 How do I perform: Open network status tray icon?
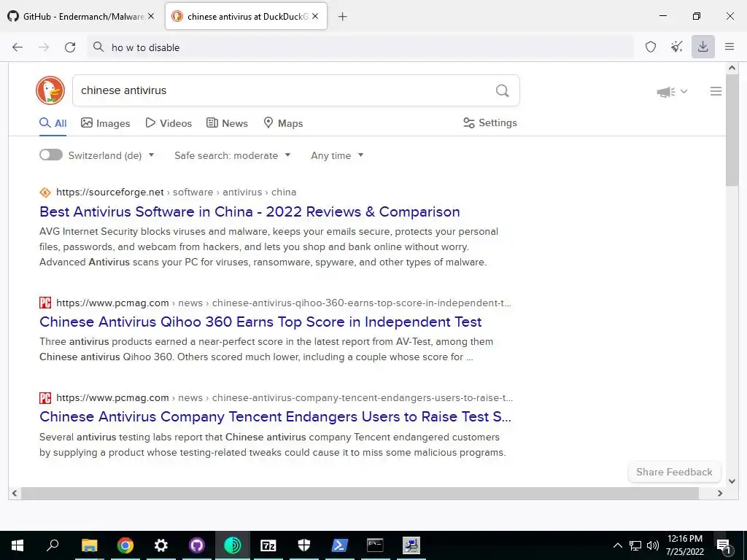pos(635,545)
